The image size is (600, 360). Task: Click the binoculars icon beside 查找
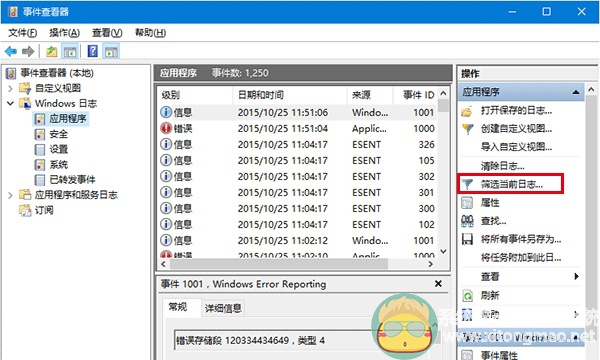point(467,221)
